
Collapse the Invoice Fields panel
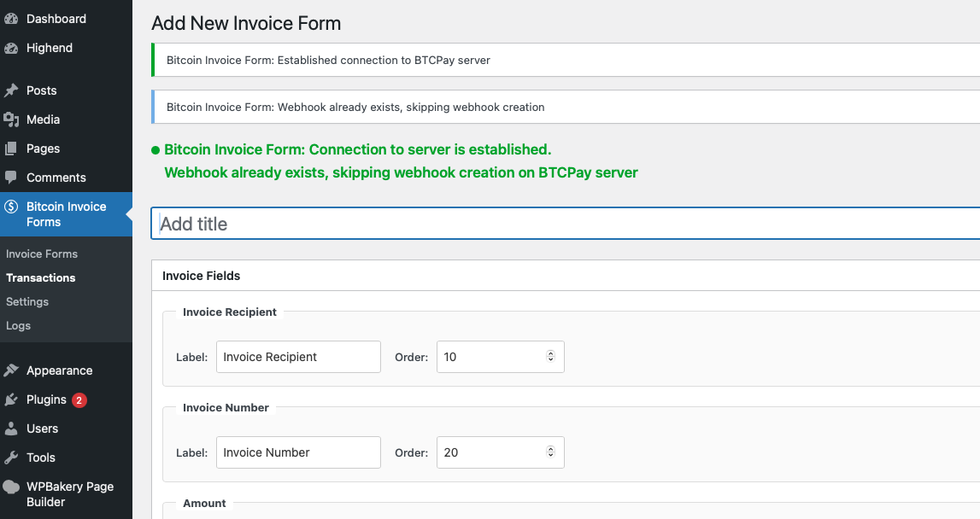pos(202,276)
